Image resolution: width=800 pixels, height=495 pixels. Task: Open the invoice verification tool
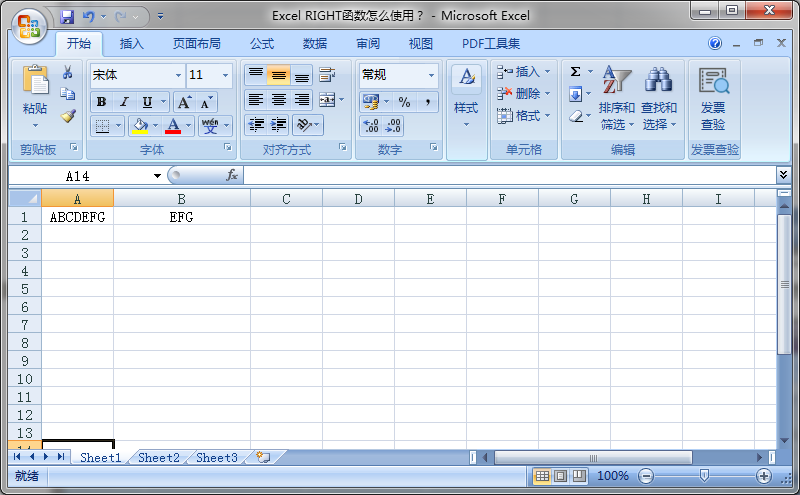coord(713,98)
